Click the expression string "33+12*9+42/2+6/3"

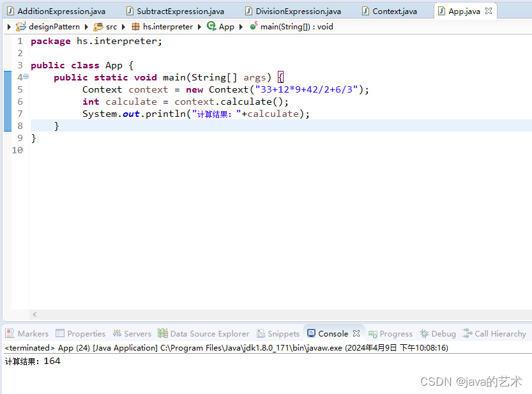[x=307, y=89]
